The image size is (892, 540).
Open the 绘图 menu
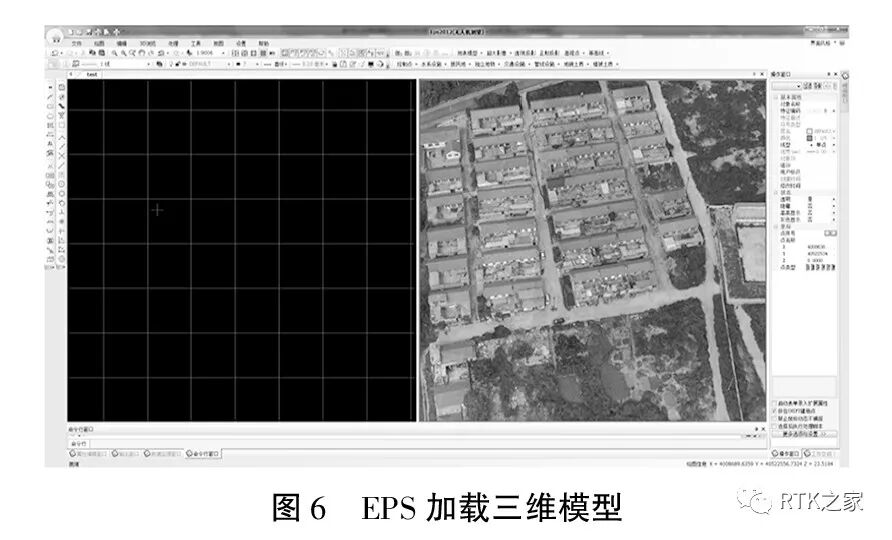point(99,43)
